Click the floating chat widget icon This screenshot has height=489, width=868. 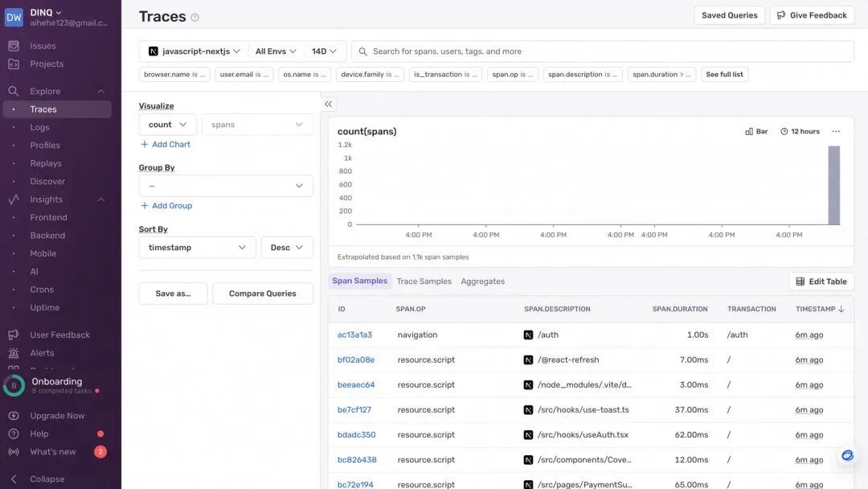pos(847,456)
